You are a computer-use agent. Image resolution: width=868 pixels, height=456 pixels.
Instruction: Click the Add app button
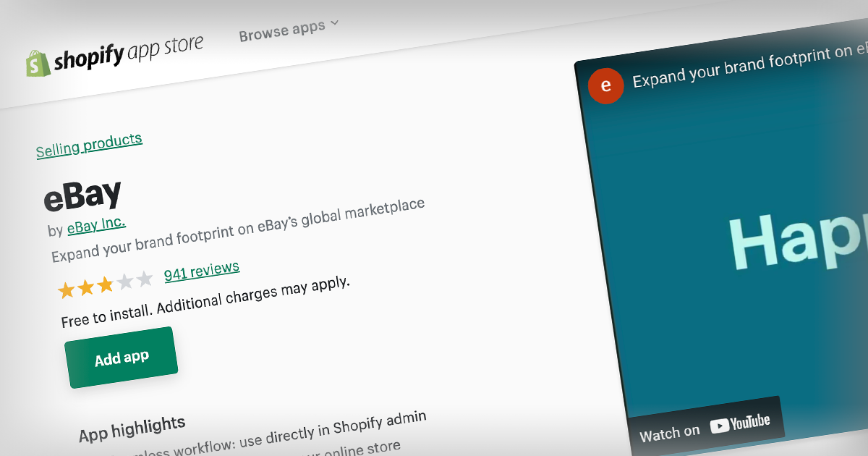pos(122,357)
